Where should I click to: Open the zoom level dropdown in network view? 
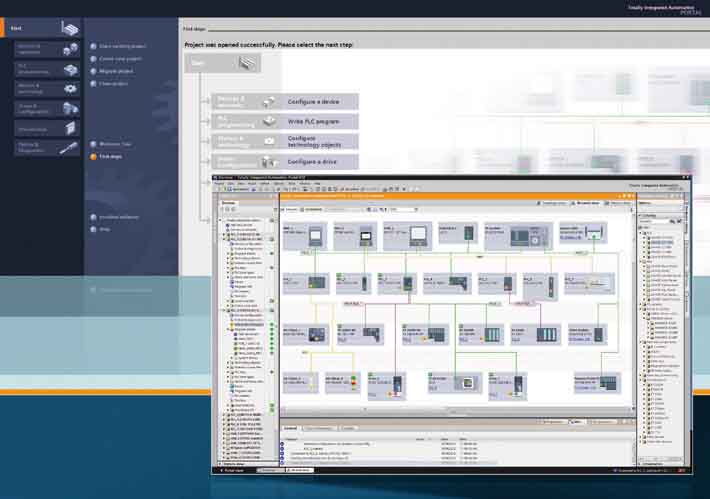pyautogui.click(x=403, y=210)
